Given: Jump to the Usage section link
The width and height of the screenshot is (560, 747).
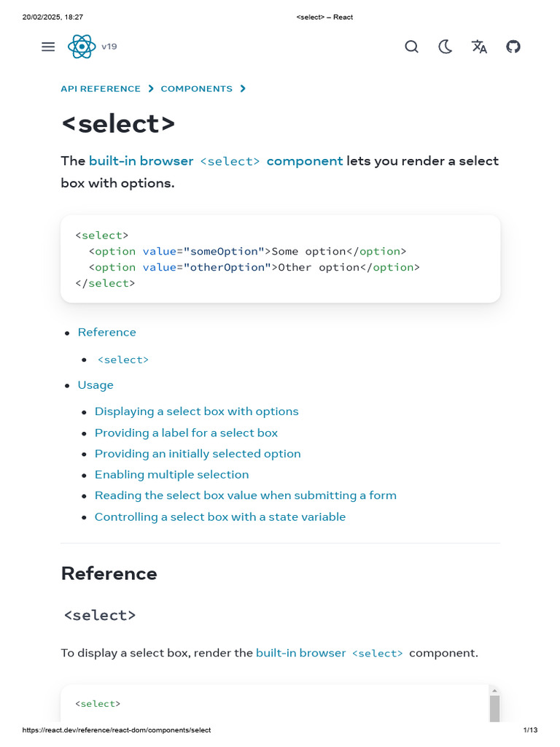Looking at the screenshot, I should [x=96, y=384].
